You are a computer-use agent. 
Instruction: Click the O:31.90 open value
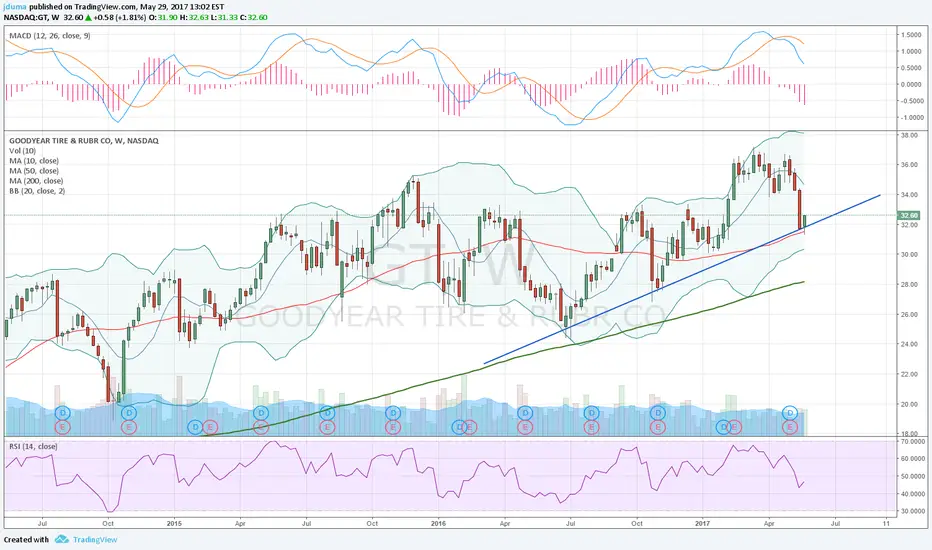click(162, 18)
